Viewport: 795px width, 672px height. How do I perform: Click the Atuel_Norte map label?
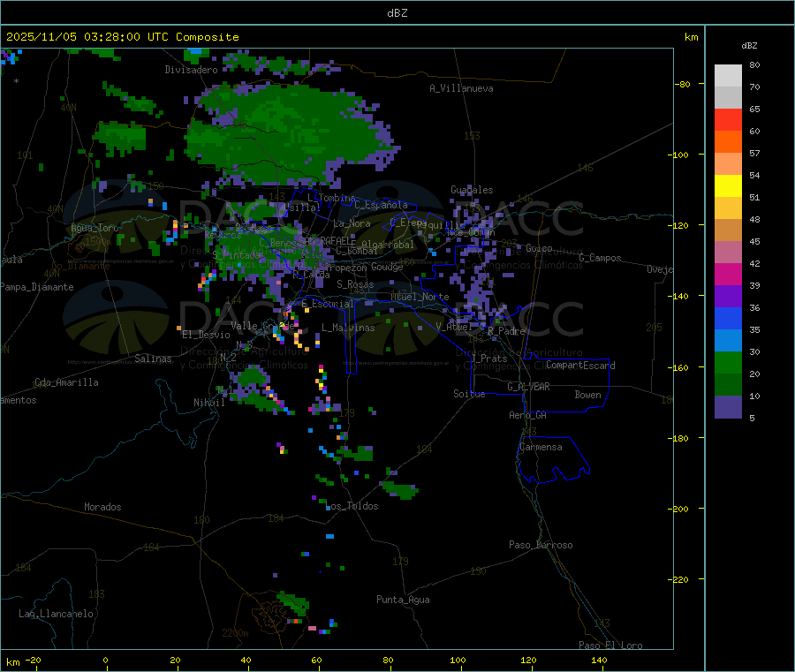tap(420, 297)
